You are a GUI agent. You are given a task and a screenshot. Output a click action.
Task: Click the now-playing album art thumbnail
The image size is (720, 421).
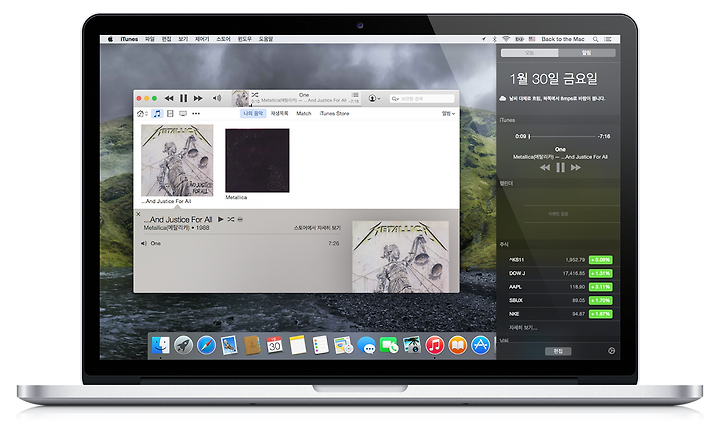(240, 98)
